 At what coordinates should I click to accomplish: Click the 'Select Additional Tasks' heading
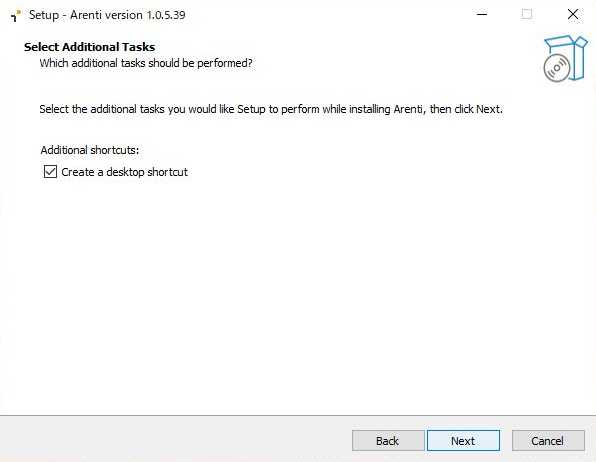click(90, 47)
